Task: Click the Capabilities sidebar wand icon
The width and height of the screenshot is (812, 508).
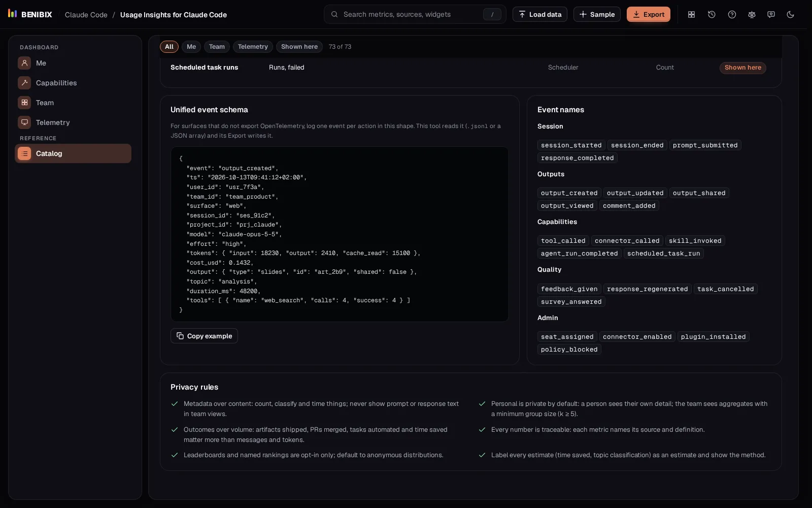Action: tap(24, 83)
